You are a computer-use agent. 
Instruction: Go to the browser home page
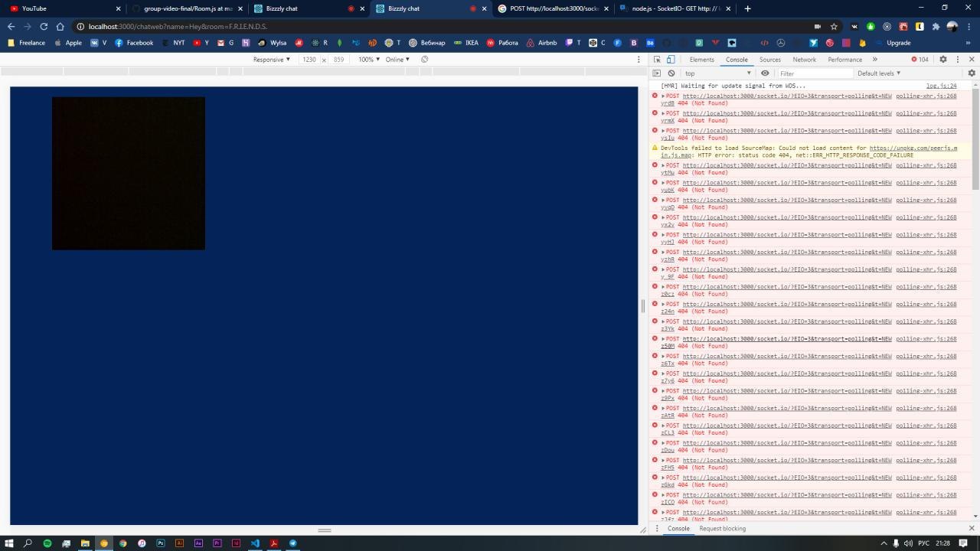click(60, 26)
